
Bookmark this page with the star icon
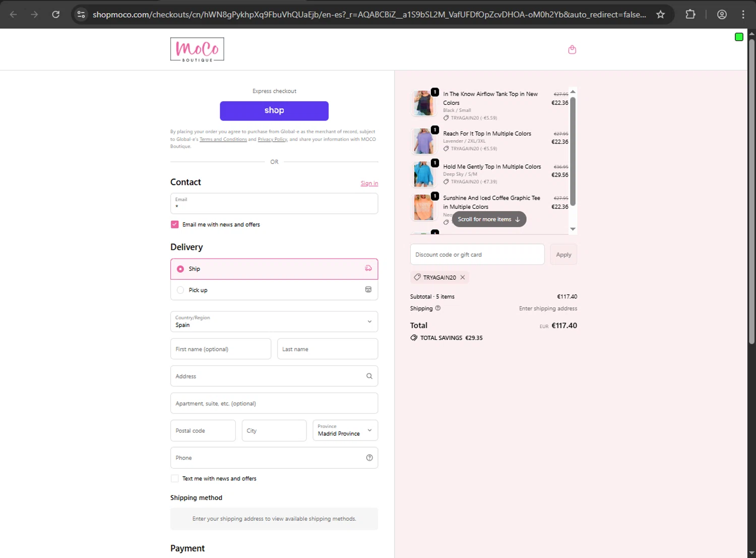pos(660,15)
